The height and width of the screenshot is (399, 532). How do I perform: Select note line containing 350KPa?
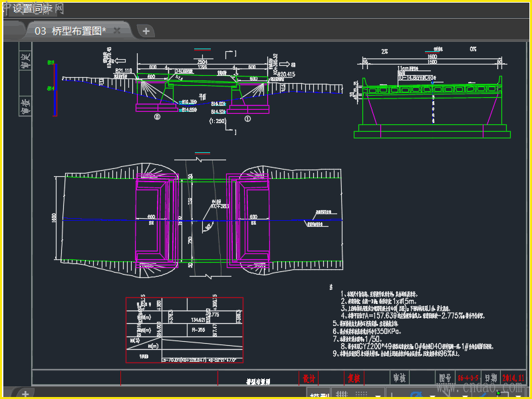(367, 331)
